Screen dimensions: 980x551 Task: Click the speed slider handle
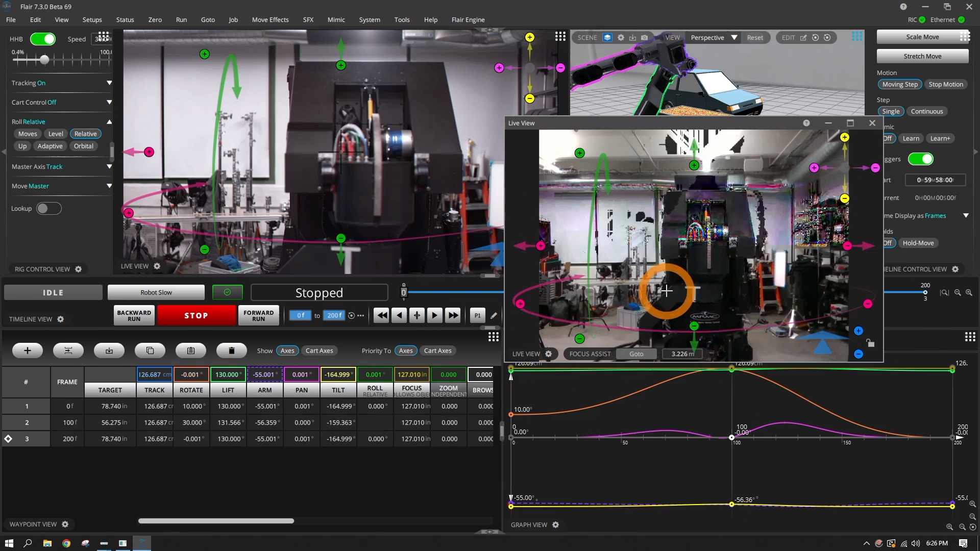(44, 60)
